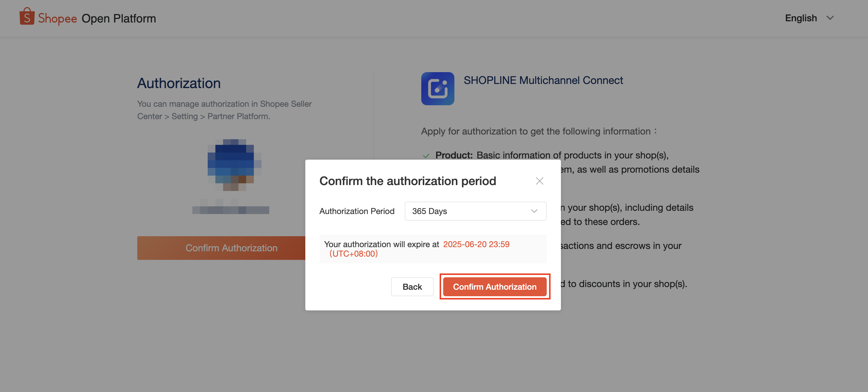Click the green Product checkmark icon
This screenshot has width=868, height=392.
click(426, 155)
